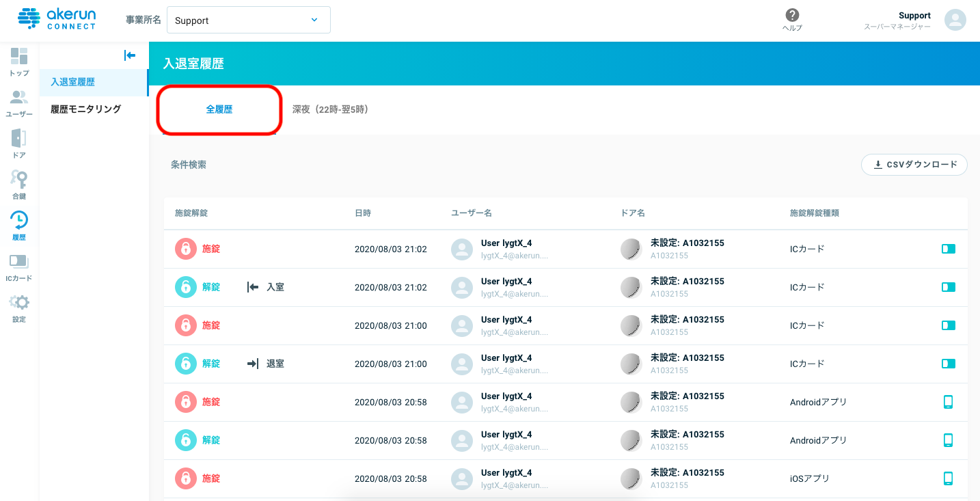This screenshot has width=980, height=501.
Task: Open the ヘルプ help icon
Action: click(x=792, y=20)
